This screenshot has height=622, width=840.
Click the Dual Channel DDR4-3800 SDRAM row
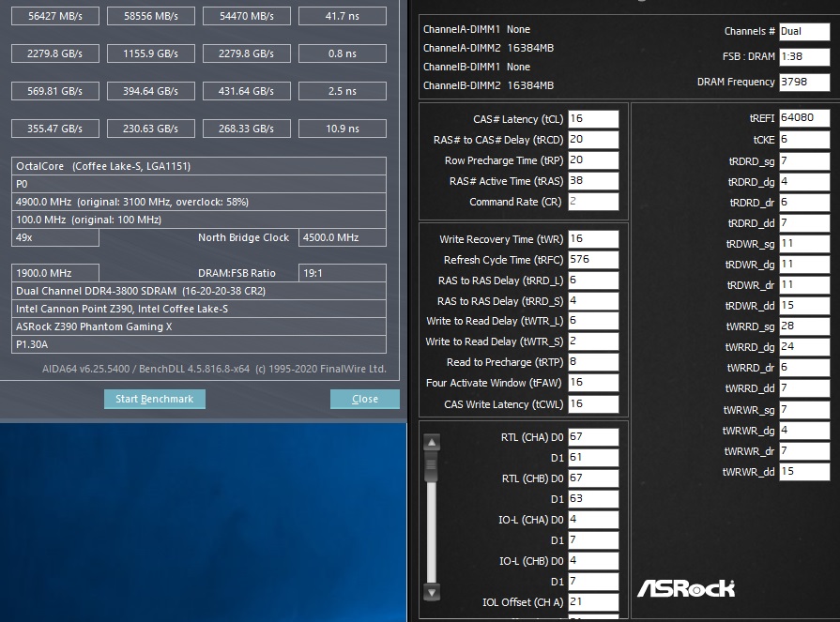click(199, 291)
